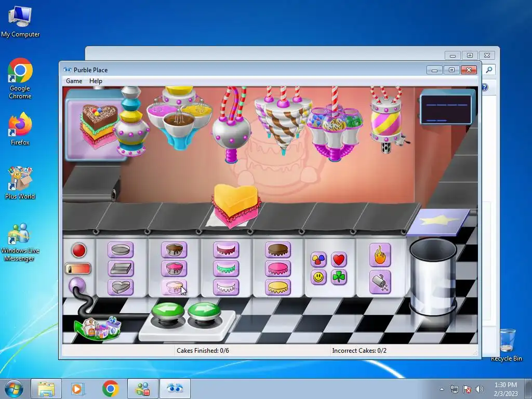Choose the vanilla batter button

click(x=174, y=287)
